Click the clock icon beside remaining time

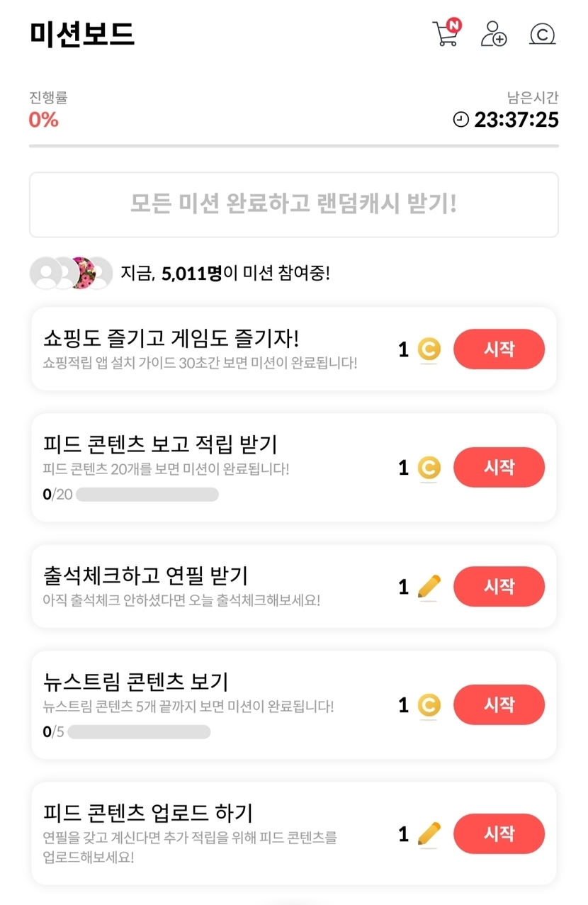(x=461, y=120)
